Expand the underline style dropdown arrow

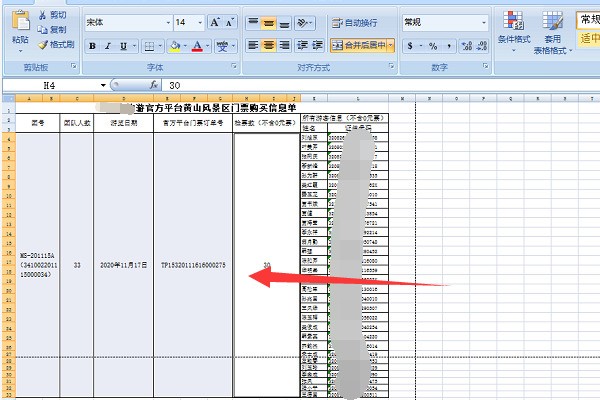click(134, 47)
